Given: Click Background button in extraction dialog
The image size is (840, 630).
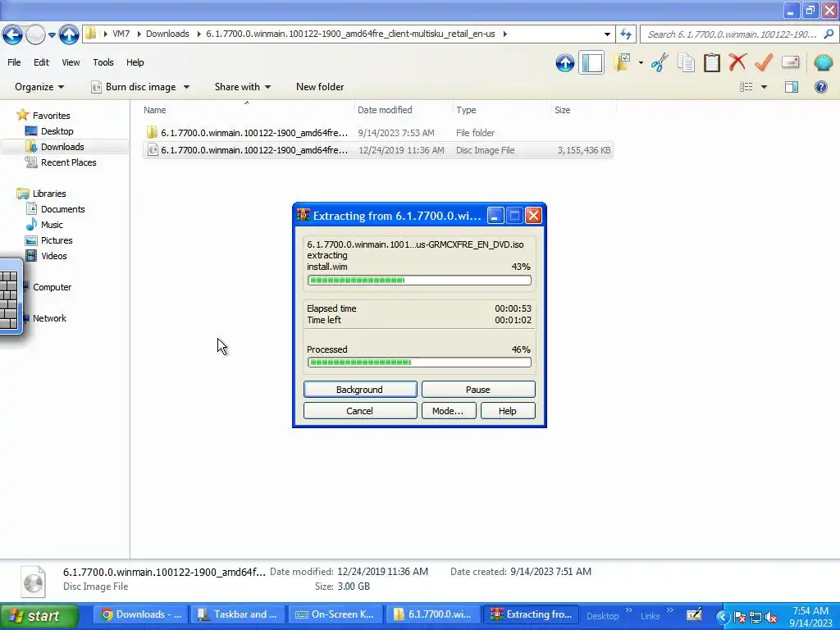Looking at the screenshot, I should [x=359, y=390].
